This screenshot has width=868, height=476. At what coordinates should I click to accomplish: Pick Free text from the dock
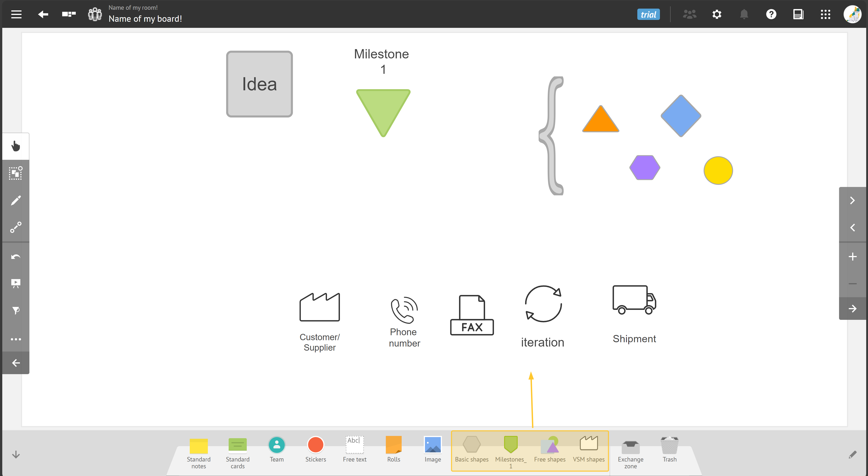[354, 449]
